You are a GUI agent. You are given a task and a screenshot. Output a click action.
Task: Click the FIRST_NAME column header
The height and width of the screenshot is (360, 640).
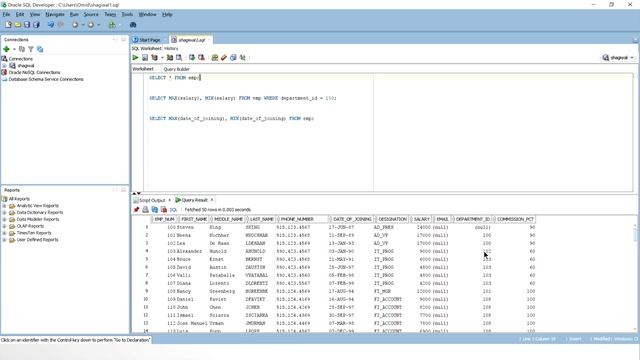point(194,219)
